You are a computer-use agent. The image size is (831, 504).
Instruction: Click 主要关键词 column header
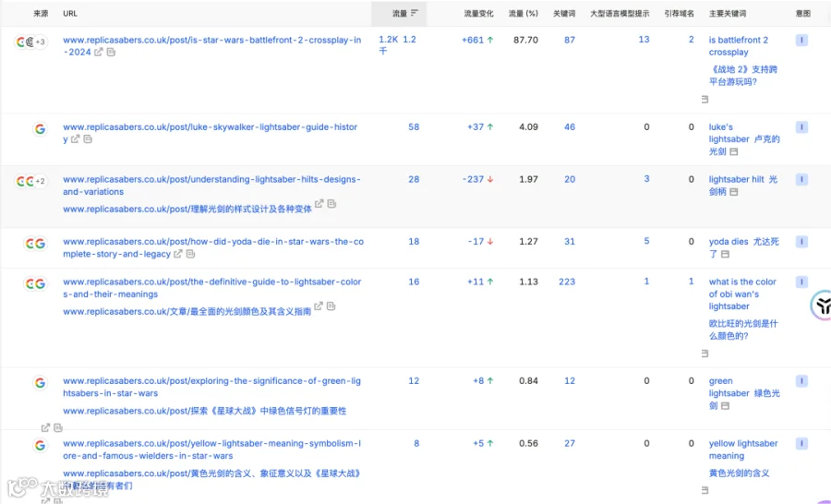click(728, 14)
